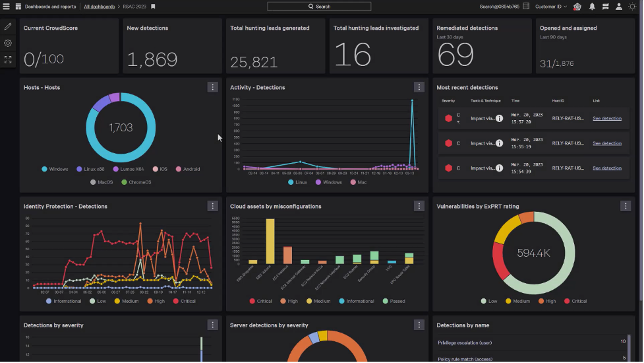Click Opened and assigned 31/1,876 value
Image resolution: width=644 pixels, height=363 pixels.
coord(556,63)
